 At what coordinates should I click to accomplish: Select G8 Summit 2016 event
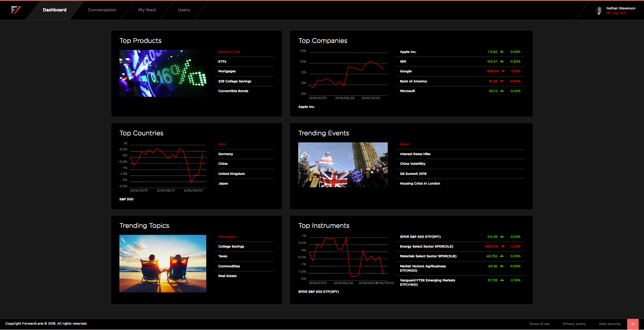(x=460, y=174)
